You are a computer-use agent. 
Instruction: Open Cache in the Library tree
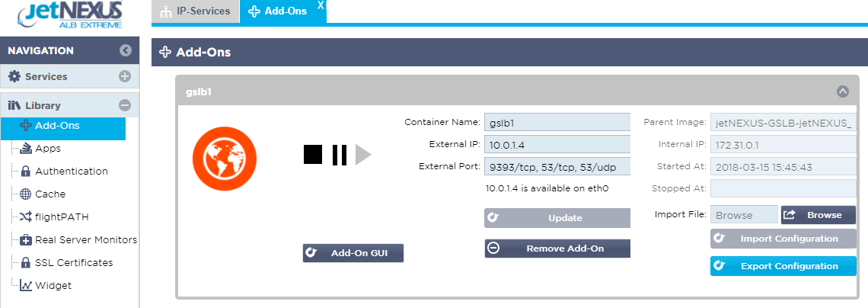pos(49,194)
